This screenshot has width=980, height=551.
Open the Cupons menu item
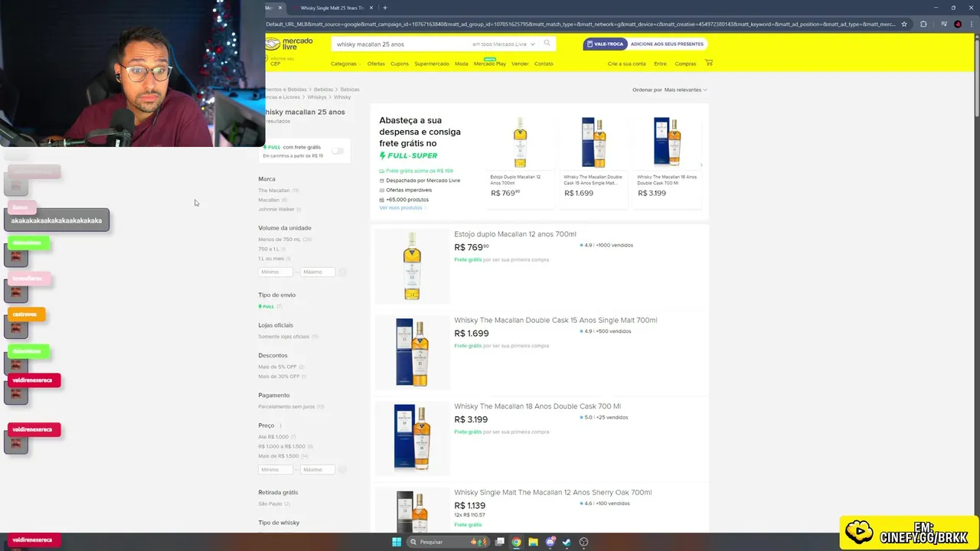tap(400, 64)
